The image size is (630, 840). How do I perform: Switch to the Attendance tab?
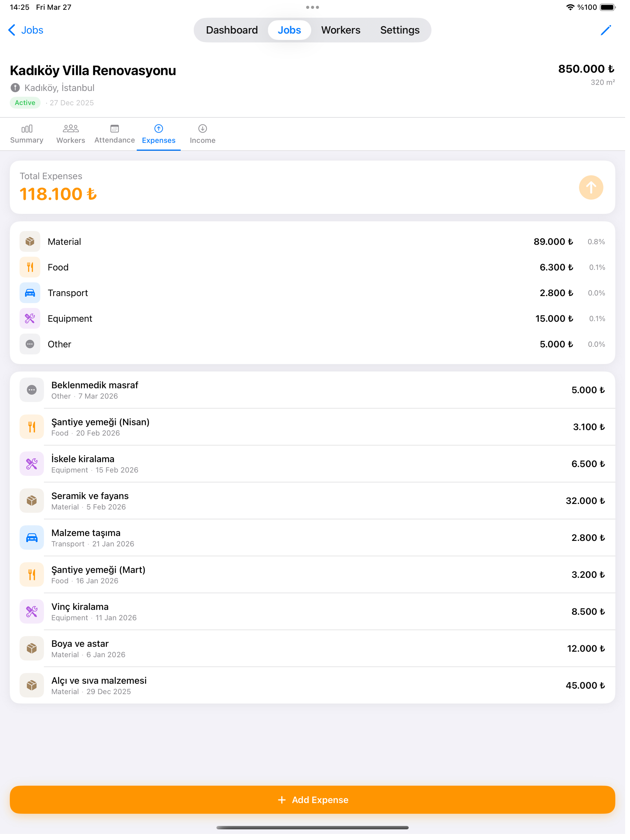tap(115, 134)
